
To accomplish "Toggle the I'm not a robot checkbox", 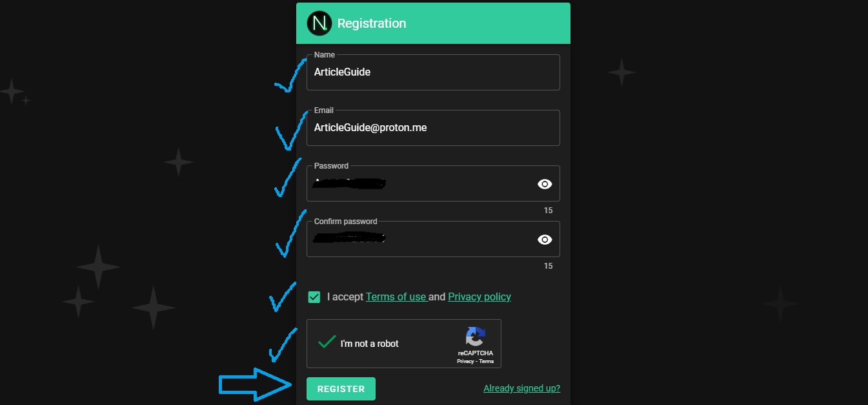I will (x=327, y=342).
